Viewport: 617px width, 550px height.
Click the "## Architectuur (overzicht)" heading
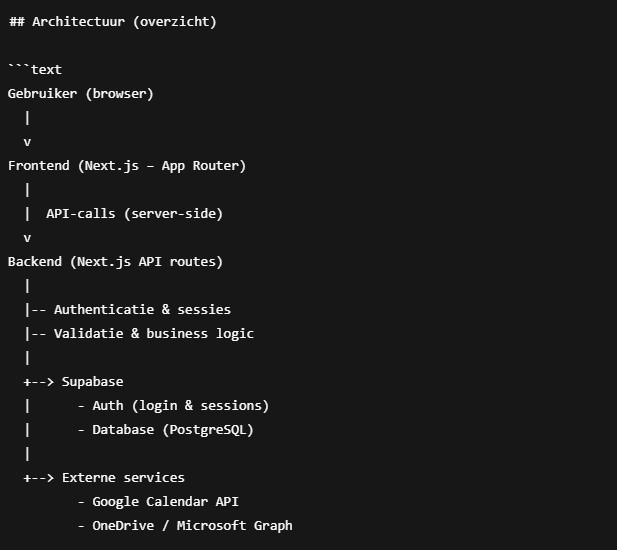112,21
